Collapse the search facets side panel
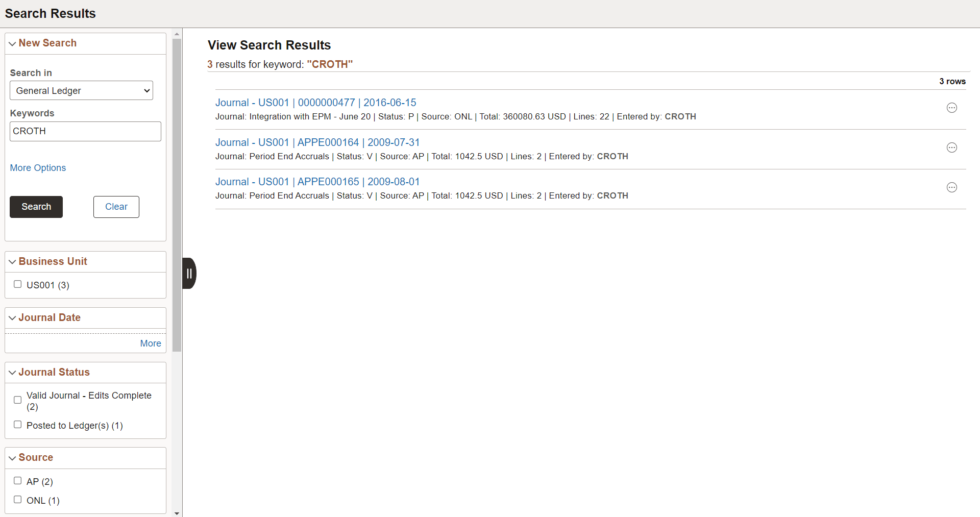This screenshot has width=980, height=517. [x=189, y=274]
